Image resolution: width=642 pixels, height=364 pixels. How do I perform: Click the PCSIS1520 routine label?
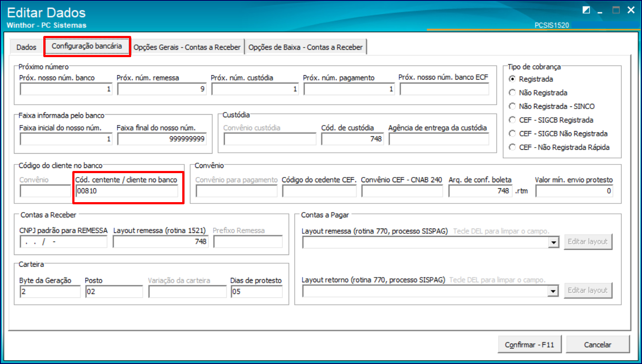[552, 25]
